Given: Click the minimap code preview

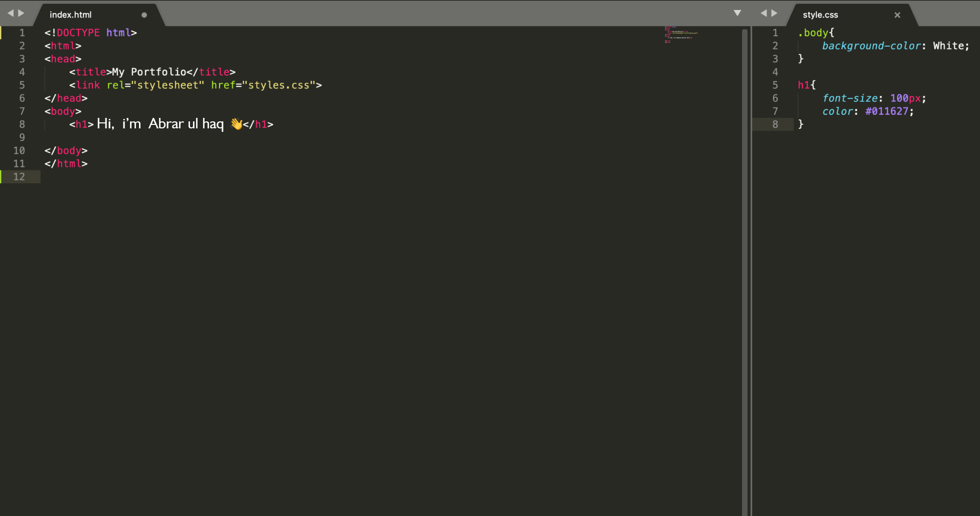Looking at the screenshot, I should 680,35.
